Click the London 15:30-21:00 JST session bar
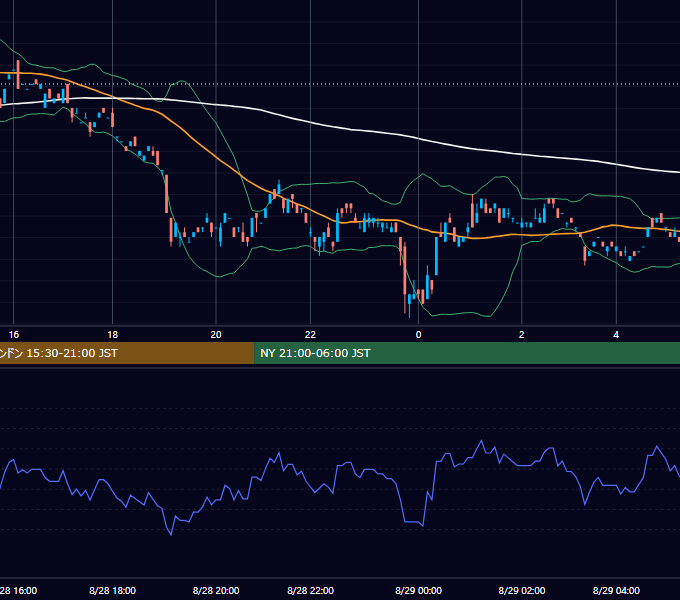The width and height of the screenshot is (680, 600). point(127,353)
